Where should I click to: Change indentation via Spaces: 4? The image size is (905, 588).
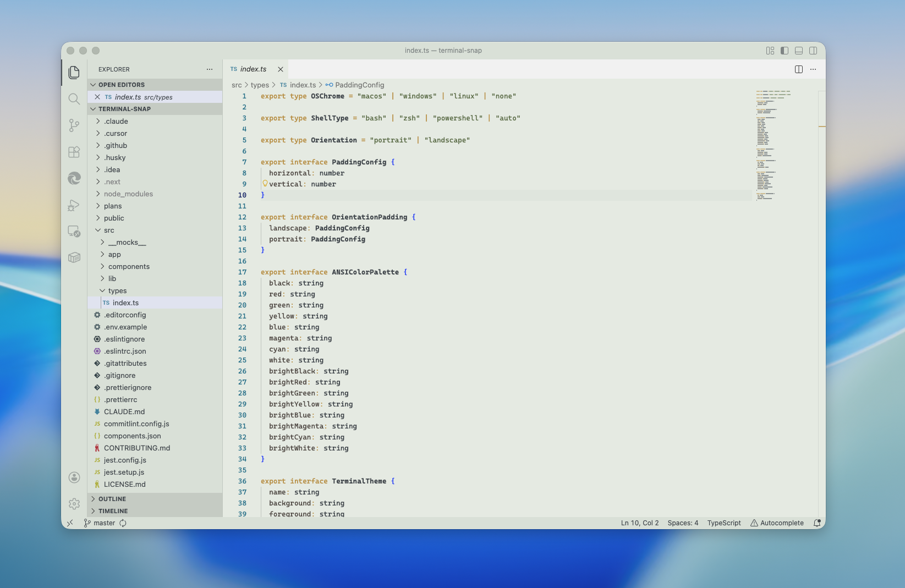pyautogui.click(x=683, y=523)
